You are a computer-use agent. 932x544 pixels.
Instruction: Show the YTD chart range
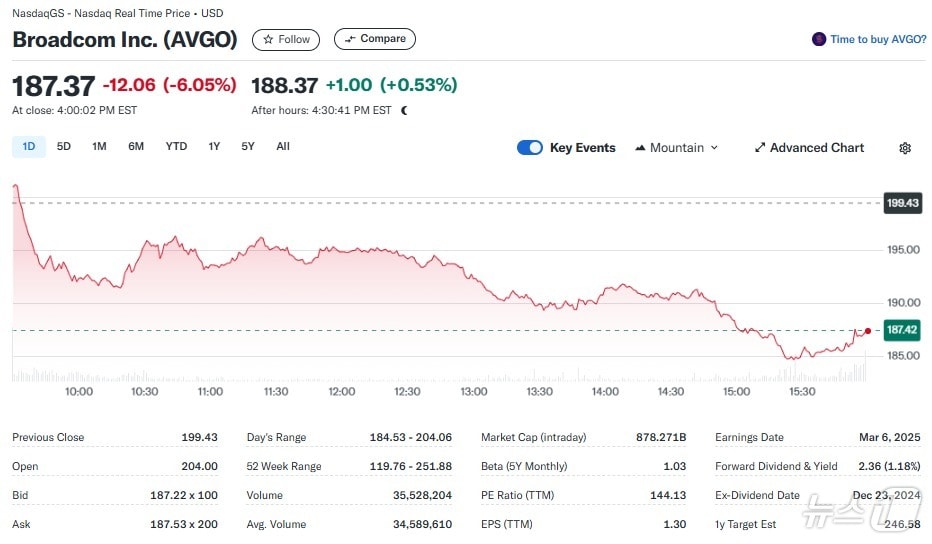[x=176, y=147]
